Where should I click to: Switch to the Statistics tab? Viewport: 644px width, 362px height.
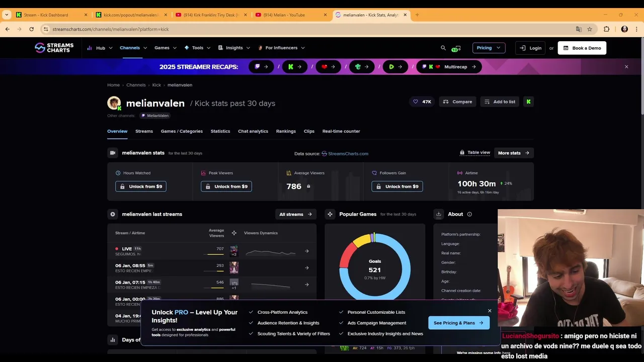point(220,131)
